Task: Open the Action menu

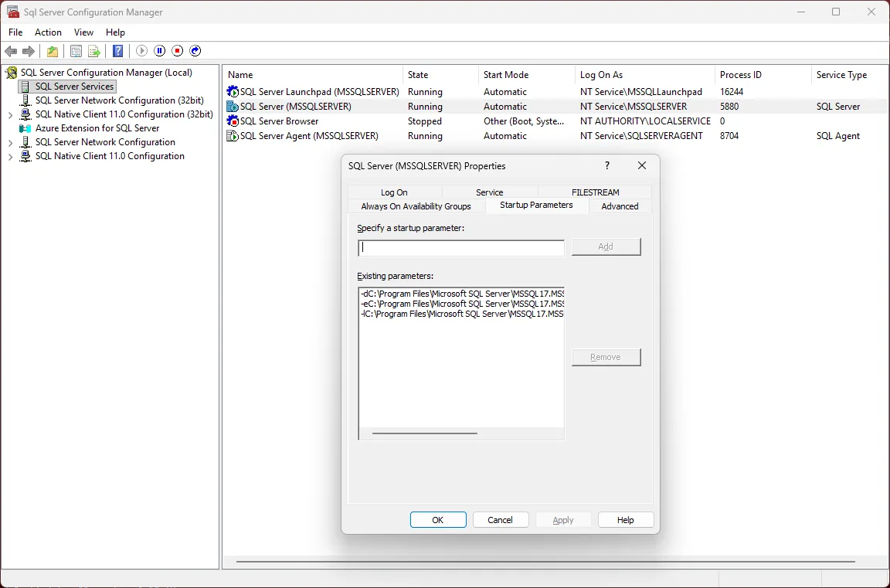Action: click(x=48, y=32)
